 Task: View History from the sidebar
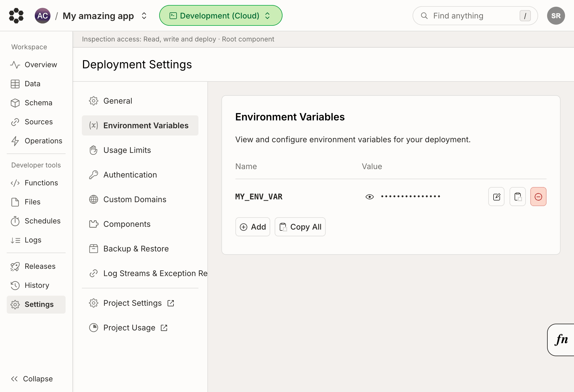(36, 285)
